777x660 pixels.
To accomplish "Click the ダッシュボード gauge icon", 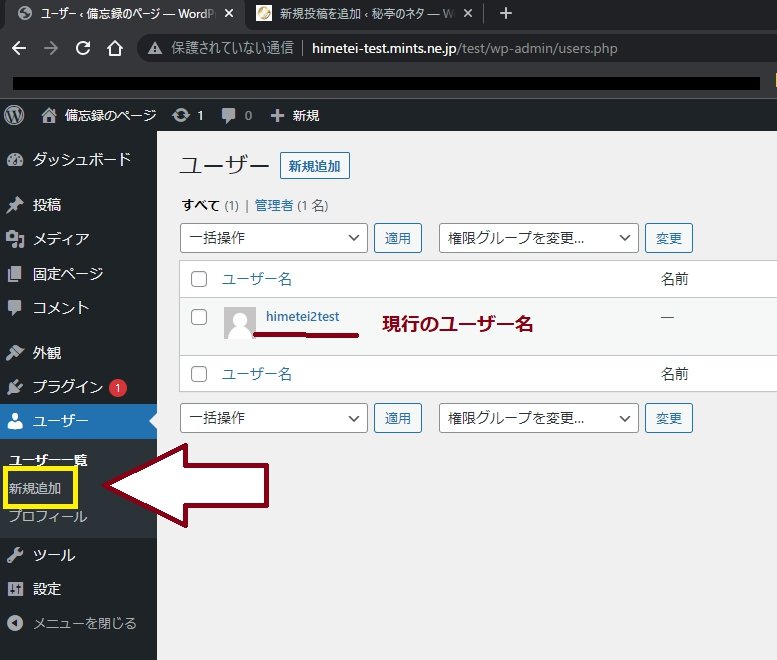I will (15, 160).
